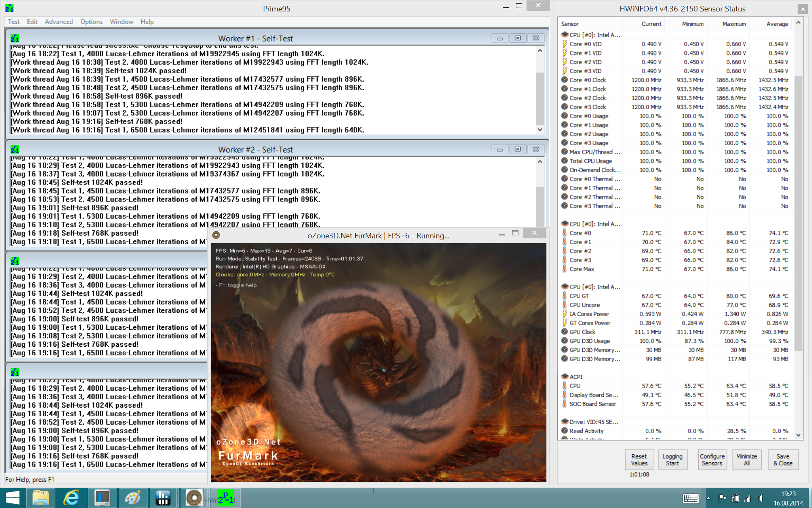Select the ACPI sensor group header
The height and width of the screenshot is (508, 812).
[x=576, y=377]
